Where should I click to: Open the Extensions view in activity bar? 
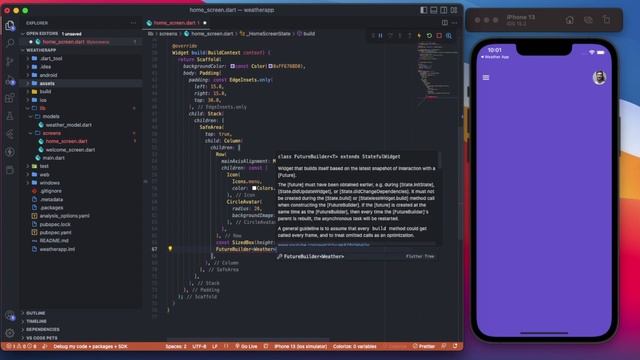click(x=10, y=98)
